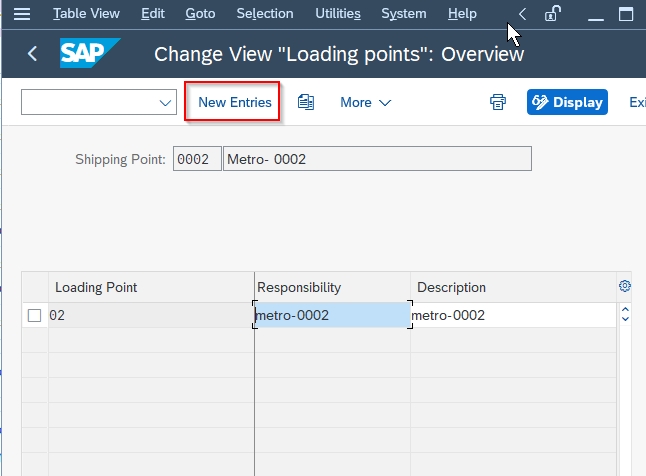Go back using the header back arrow

pos(32,54)
